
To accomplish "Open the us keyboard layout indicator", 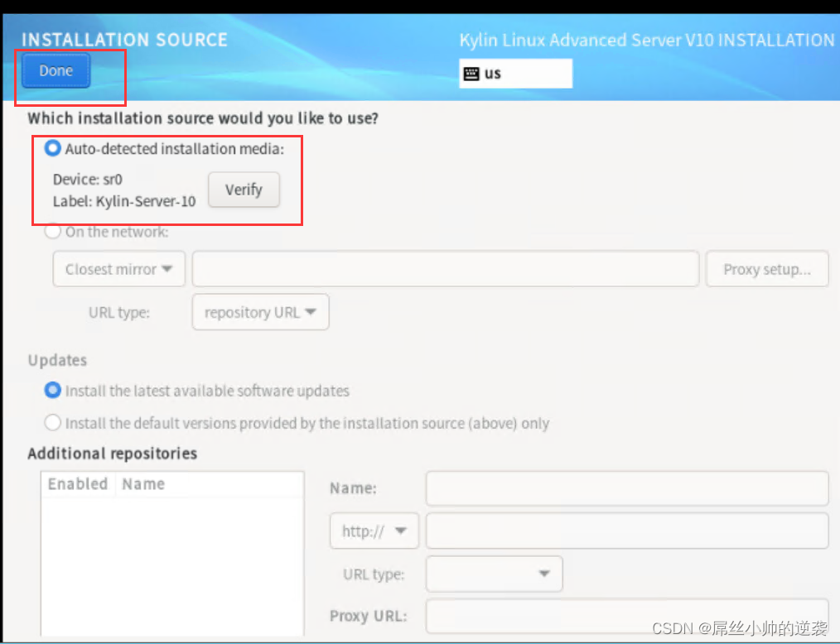I will pyautogui.click(x=515, y=74).
